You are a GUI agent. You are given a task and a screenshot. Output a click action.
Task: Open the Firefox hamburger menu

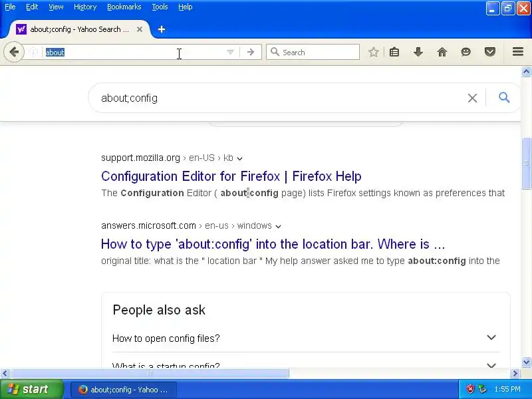[518, 52]
